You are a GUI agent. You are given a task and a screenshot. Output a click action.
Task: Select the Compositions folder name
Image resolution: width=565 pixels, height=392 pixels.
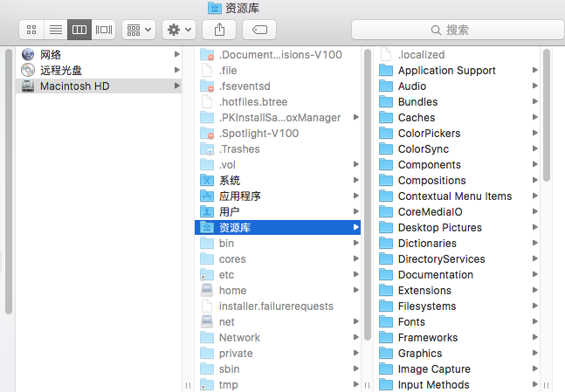pos(432,180)
